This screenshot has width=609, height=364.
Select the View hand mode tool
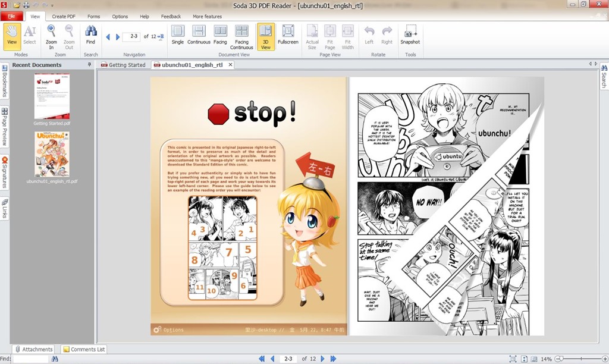click(12, 36)
